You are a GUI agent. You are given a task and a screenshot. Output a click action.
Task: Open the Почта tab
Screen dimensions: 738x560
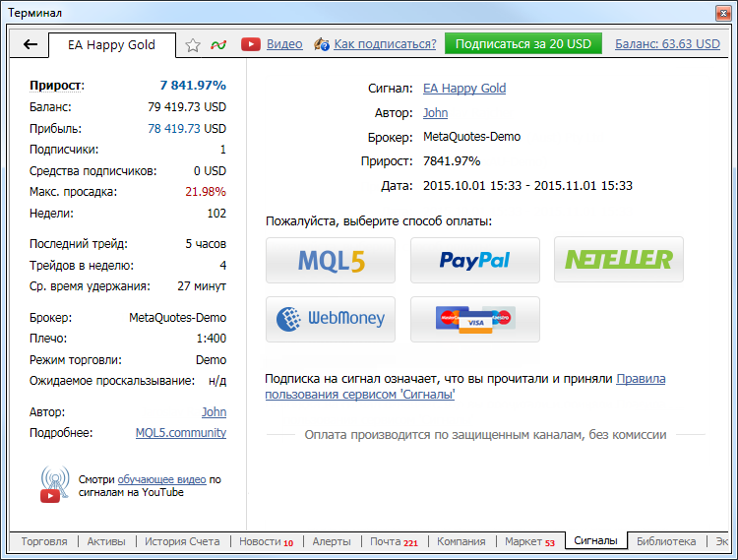[393, 541]
